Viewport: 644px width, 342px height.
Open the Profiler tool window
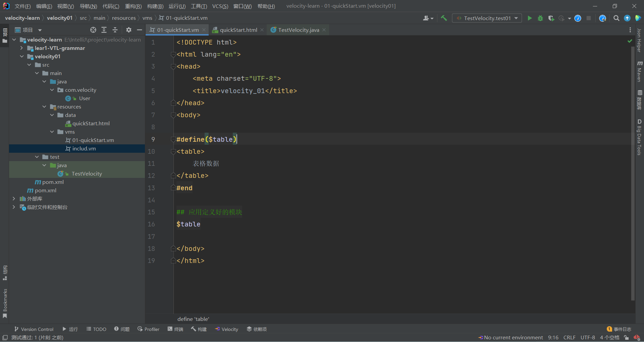click(148, 329)
